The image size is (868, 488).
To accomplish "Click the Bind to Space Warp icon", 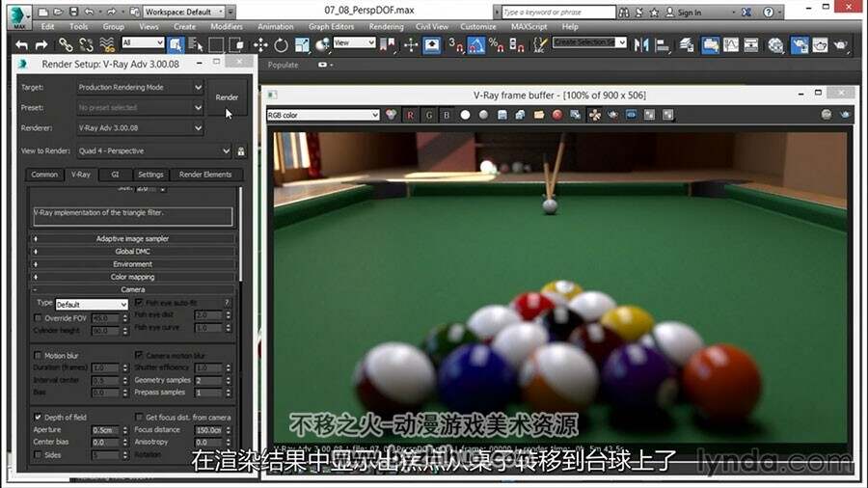I will (x=107, y=44).
